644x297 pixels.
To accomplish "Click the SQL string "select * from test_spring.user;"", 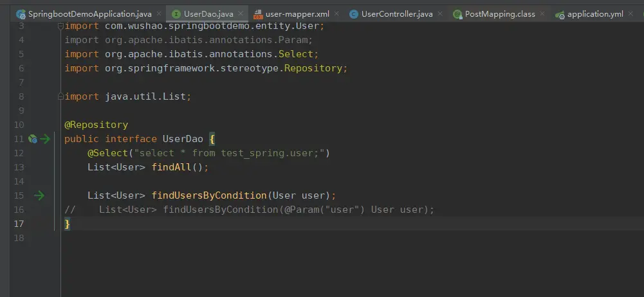I will coord(229,153).
